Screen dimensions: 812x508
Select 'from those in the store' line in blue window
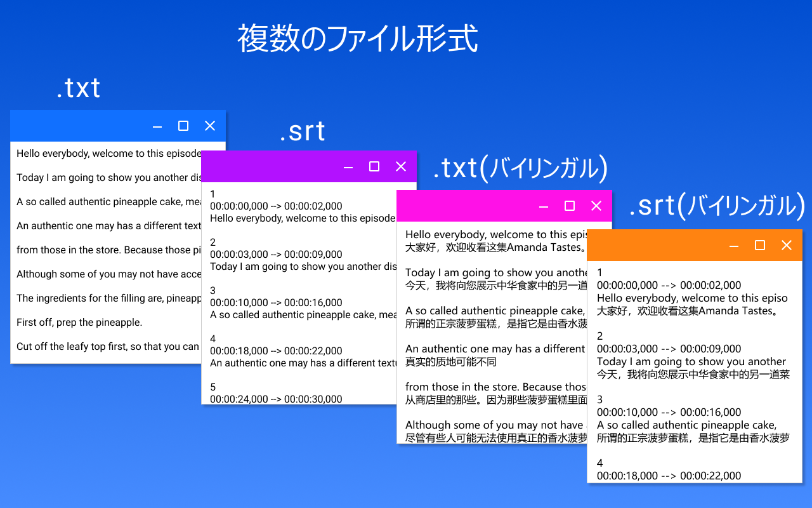click(x=108, y=250)
